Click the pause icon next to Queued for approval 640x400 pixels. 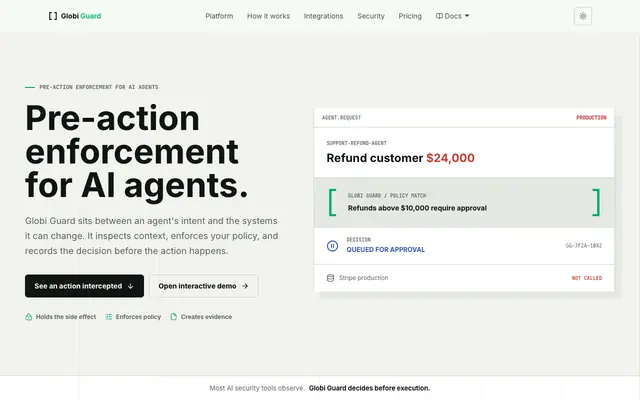pyautogui.click(x=332, y=246)
